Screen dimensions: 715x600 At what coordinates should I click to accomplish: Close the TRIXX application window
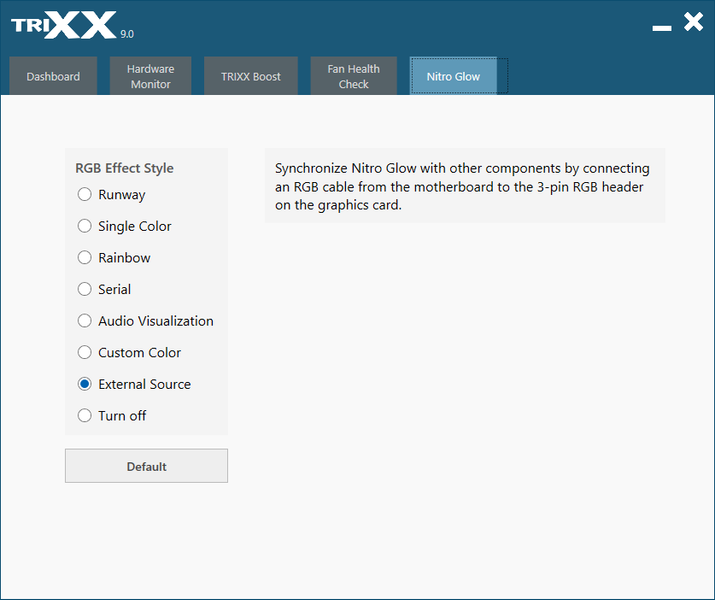point(693,22)
